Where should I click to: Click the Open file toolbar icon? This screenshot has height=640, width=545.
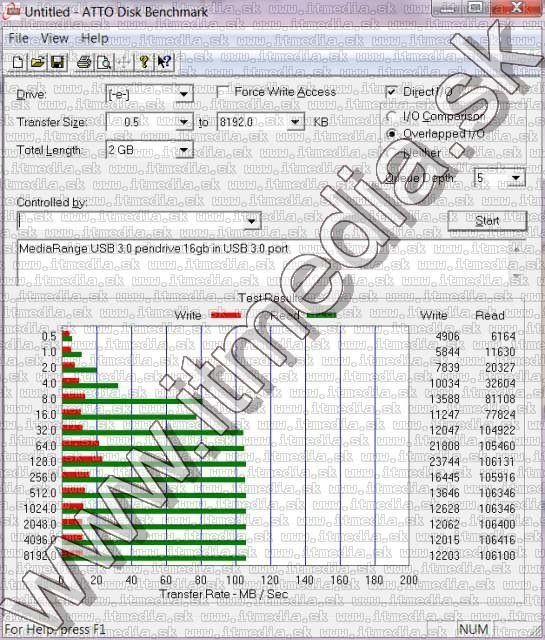click(x=38, y=62)
